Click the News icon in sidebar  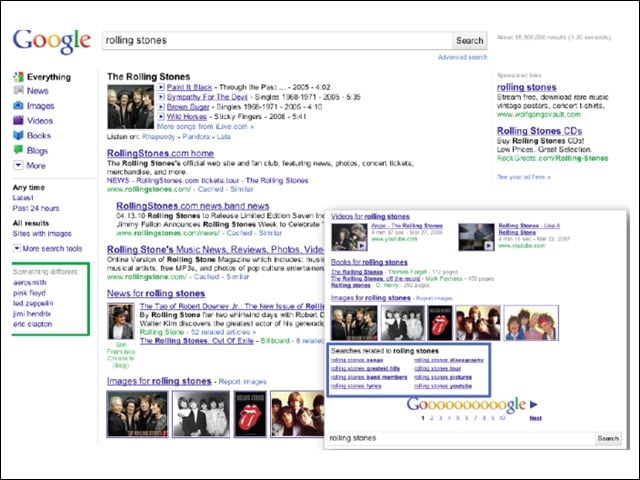pos(18,91)
